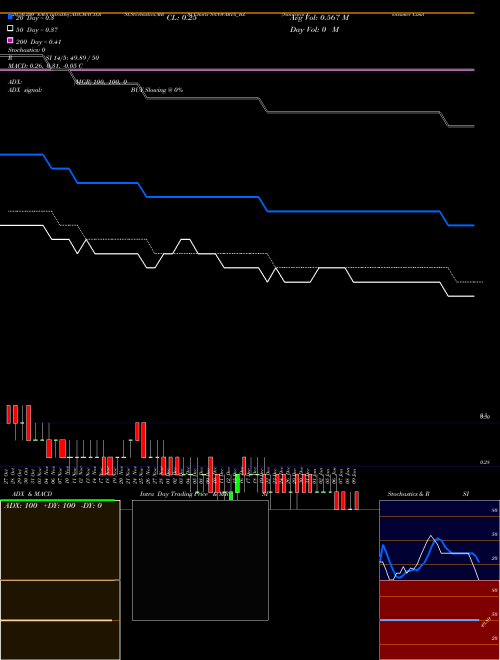Click the 'CL: 0.25' closing price text
The image size is (500, 660).
(x=181, y=18)
